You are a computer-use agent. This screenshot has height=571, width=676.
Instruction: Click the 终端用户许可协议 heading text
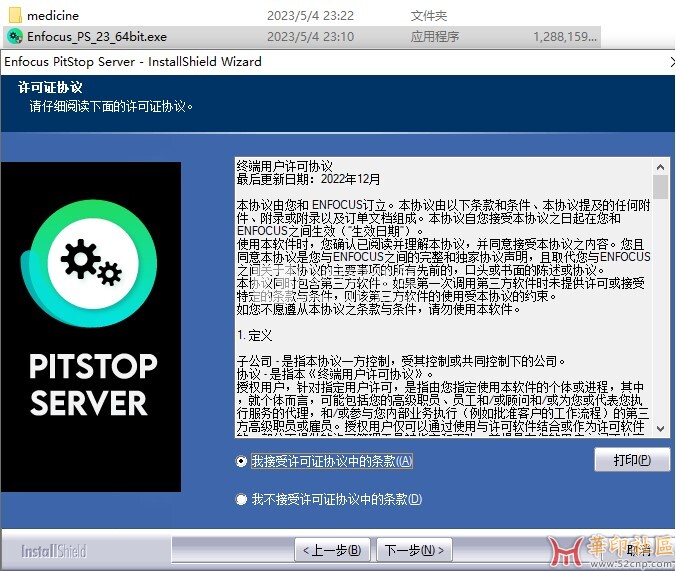tap(285, 166)
